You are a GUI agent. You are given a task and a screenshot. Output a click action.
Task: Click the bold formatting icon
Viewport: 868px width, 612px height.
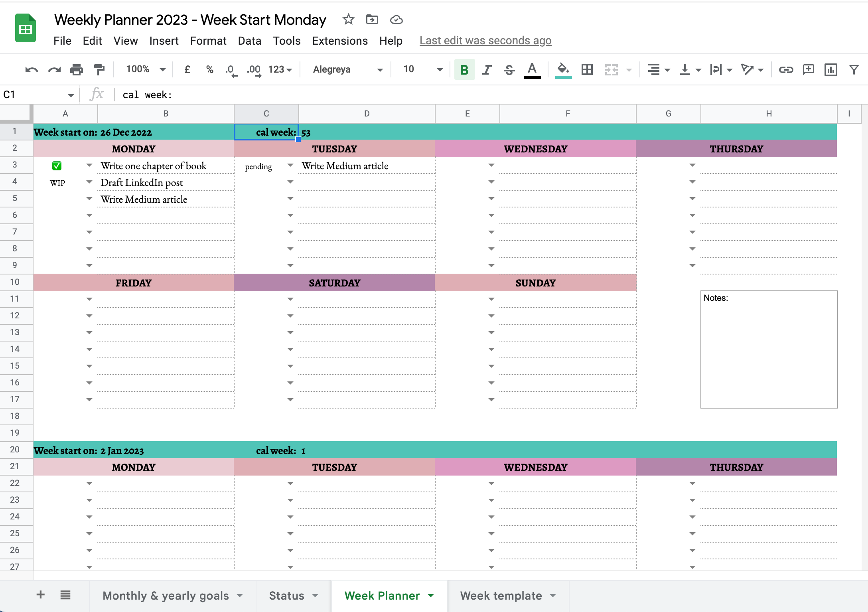(x=464, y=69)
